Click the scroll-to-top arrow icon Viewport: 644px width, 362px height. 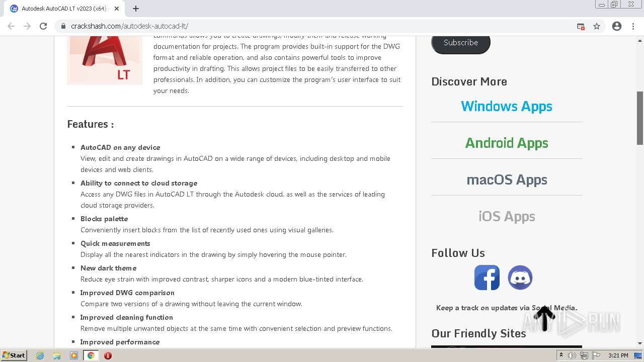[x=544, y=319]
